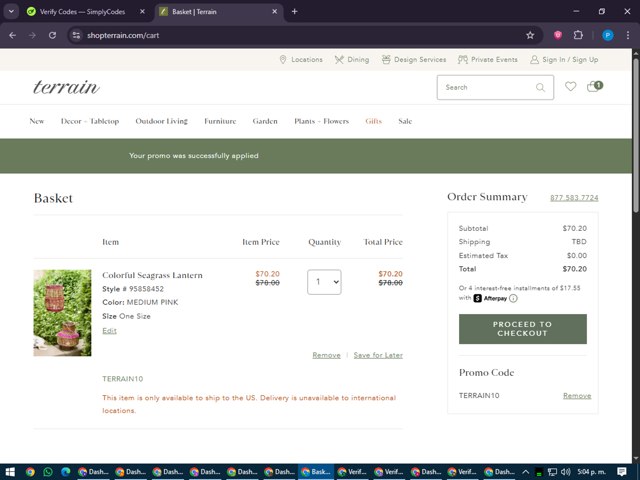
Task: Click the browser address bar URL
Action: pos(123,36)
